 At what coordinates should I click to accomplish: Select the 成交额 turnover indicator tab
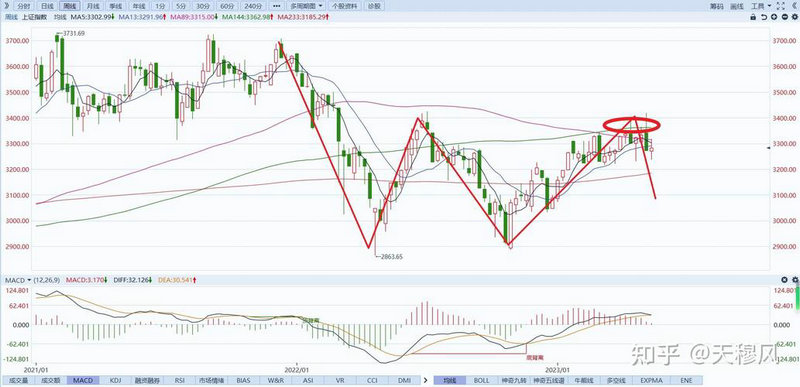50,380
